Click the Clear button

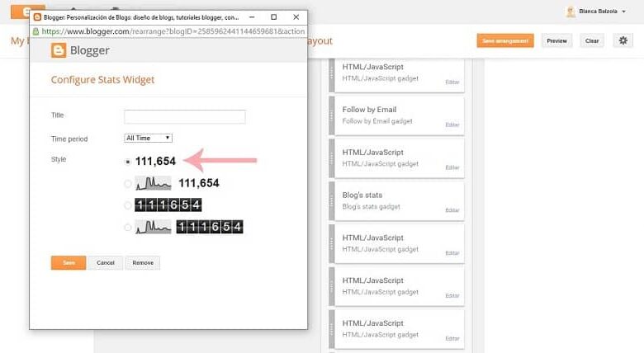pos(592,40)
